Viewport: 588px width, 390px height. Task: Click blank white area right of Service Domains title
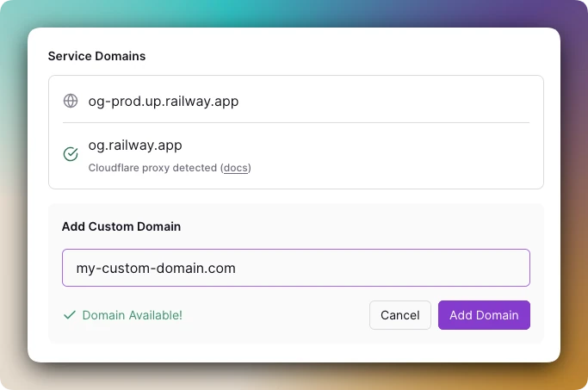pos(337,56)
